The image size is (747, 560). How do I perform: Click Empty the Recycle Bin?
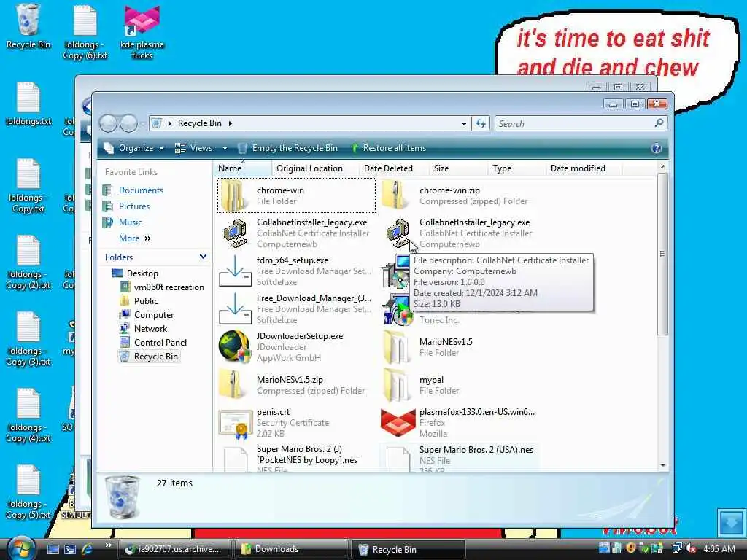coord(288,148)
